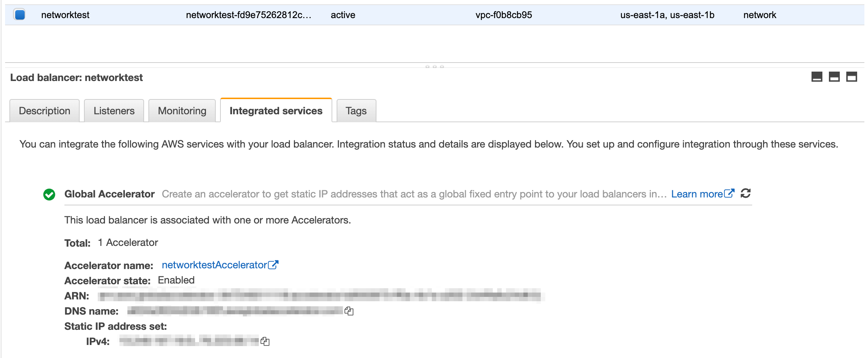868x358 pixels.
Task: Follow the Learn more link
Action: tap(703, 194)
